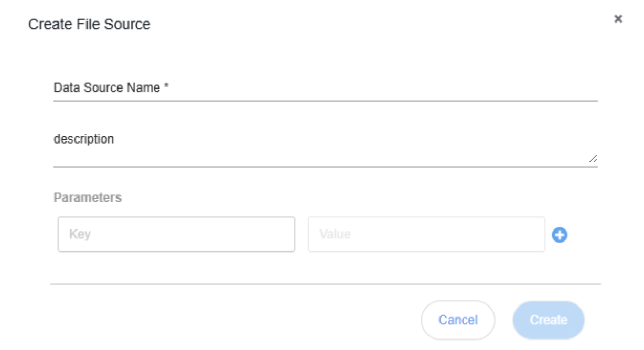The width and height of the screenshot is (644, 350).
Task: Click the Key placeholder text
Action: 80,234
